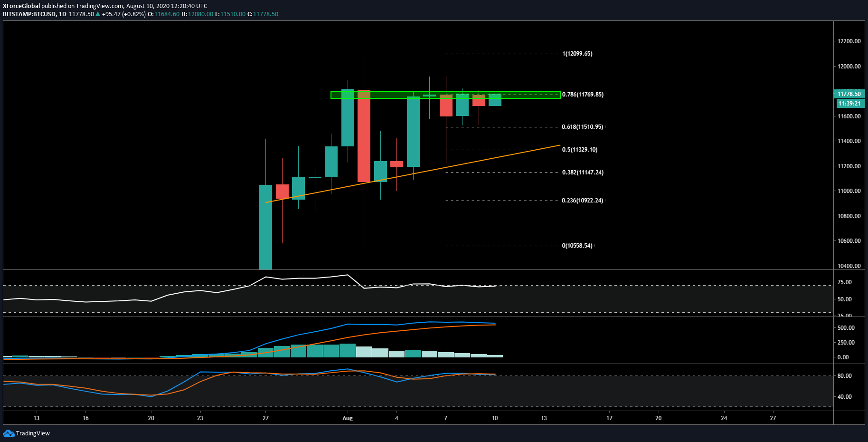Image resolution: width=868 pixels, height=442 pixels.
Task: Click the +95.47 (+0.82%) change text
Action: (123, 14)
